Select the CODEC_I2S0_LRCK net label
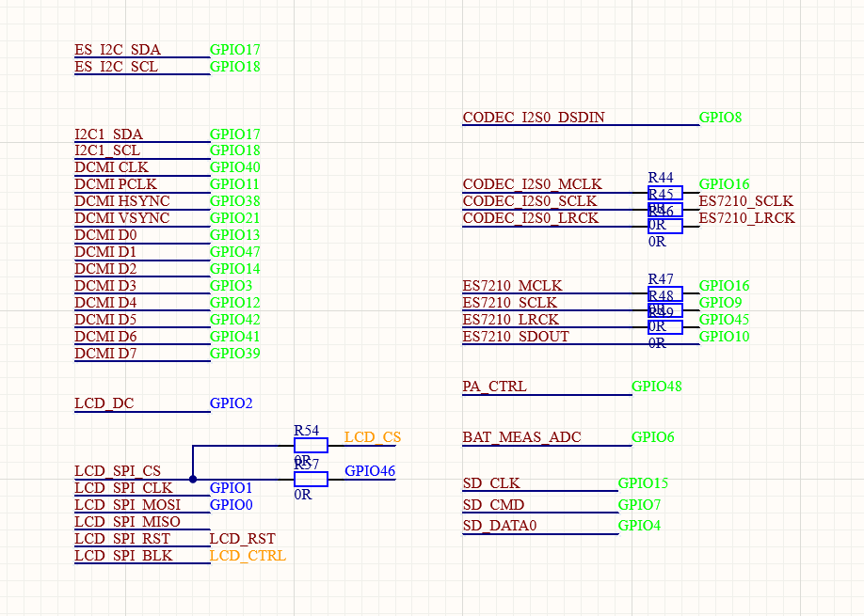This screenshot has height=616, width=864. (x=530, y=218)
